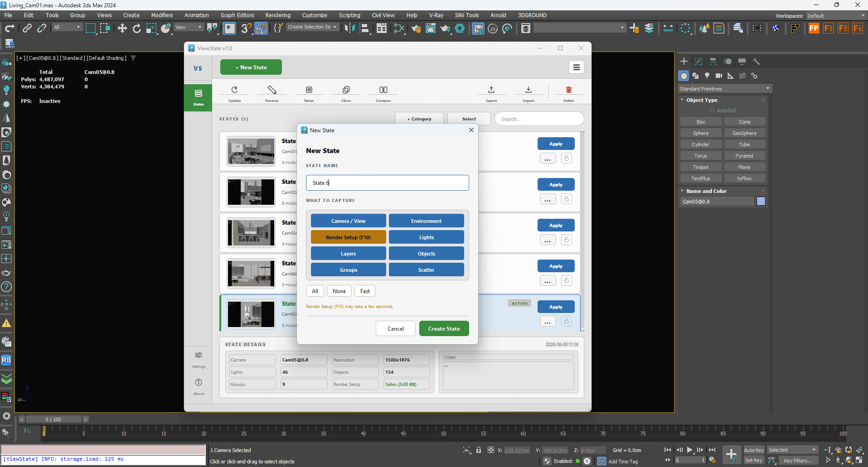This screenshot has width=868, height=467.
Task: Open the Rendering menu
Action: pyautogui.click(x=278, y=15)
